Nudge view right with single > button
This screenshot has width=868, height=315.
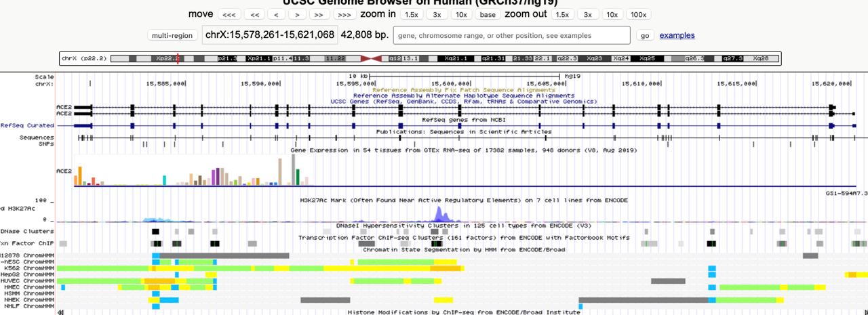(x=297, y=14)
